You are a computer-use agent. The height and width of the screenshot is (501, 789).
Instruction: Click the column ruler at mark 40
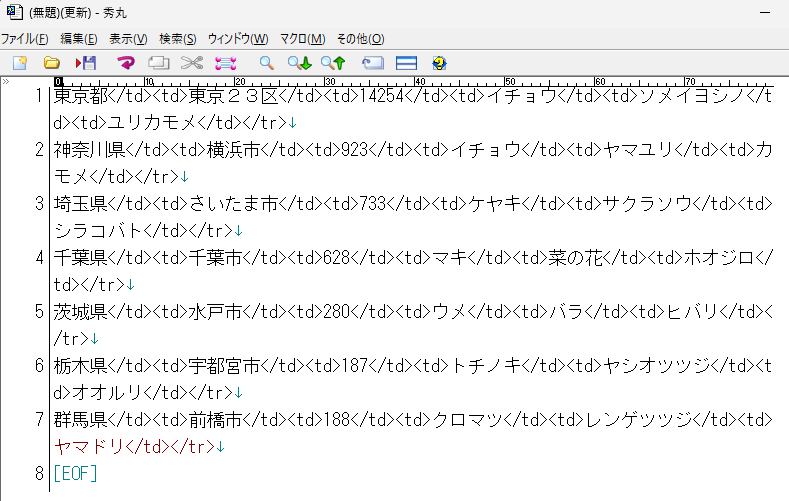(x=419, y=81)
